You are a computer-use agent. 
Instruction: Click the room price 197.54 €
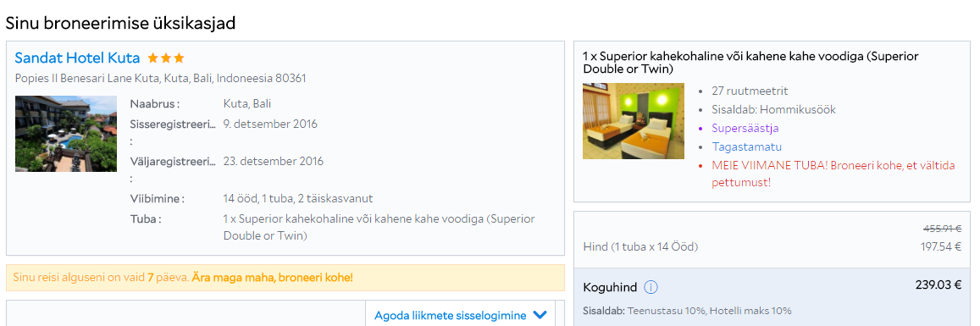(941, 246)
